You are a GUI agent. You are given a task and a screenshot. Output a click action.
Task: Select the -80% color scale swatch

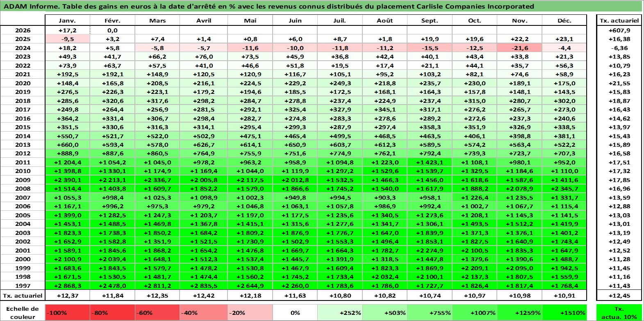[x=112, y=312]
